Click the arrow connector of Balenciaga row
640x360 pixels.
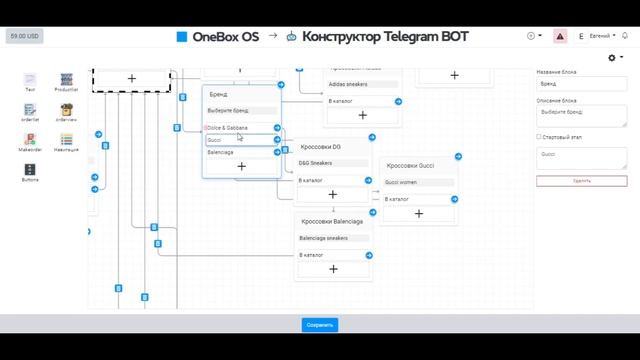tap(277, 152)
